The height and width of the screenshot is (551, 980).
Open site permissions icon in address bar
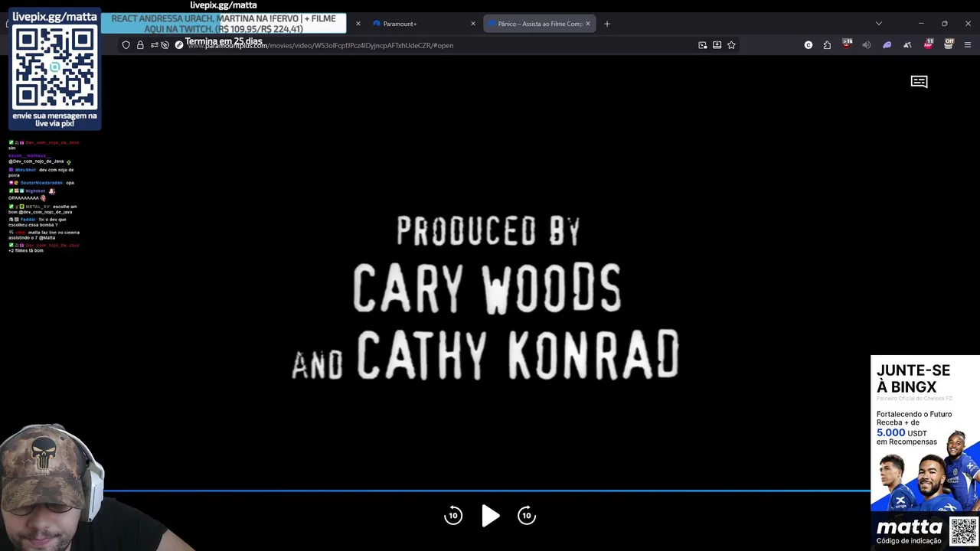tap(154, 45)
